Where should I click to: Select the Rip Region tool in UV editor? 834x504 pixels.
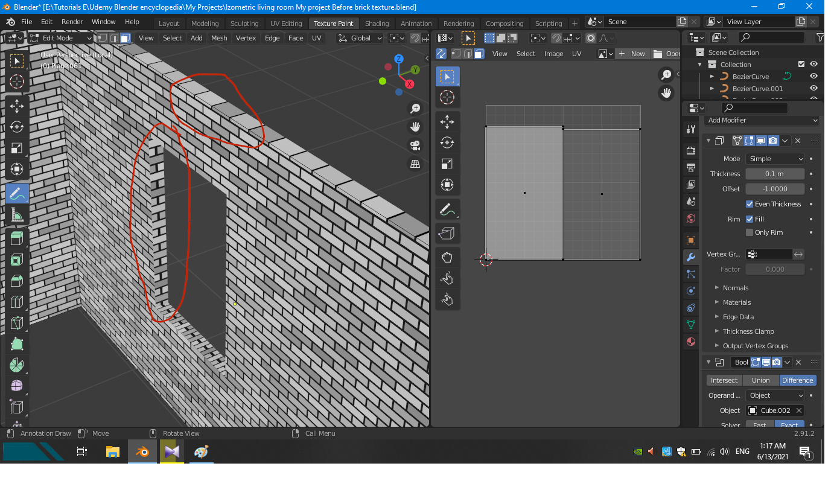(x=447, y=234)
